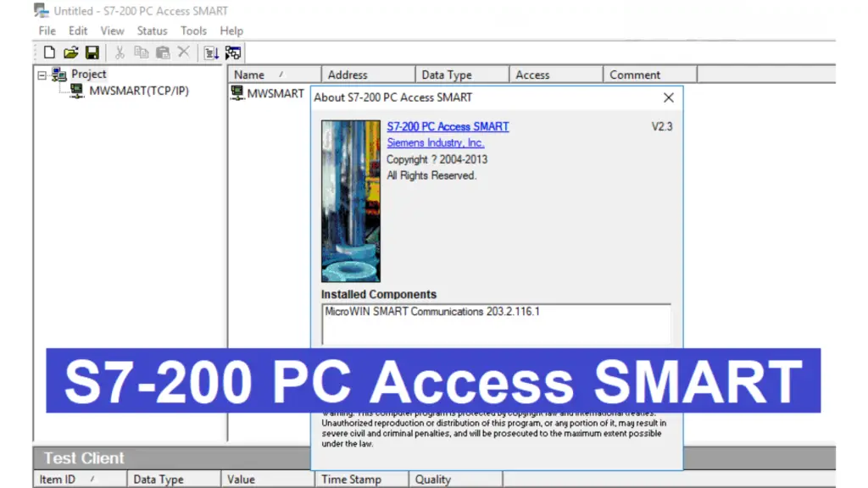Click the Copy toolbar icon
The image size is (868, 488).
coord(141,53)
